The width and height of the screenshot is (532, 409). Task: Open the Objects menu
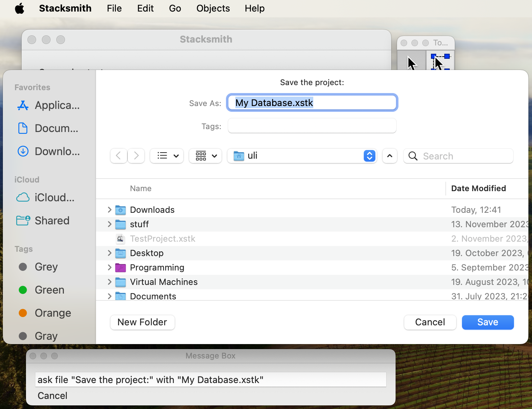(x=213, y=8)
